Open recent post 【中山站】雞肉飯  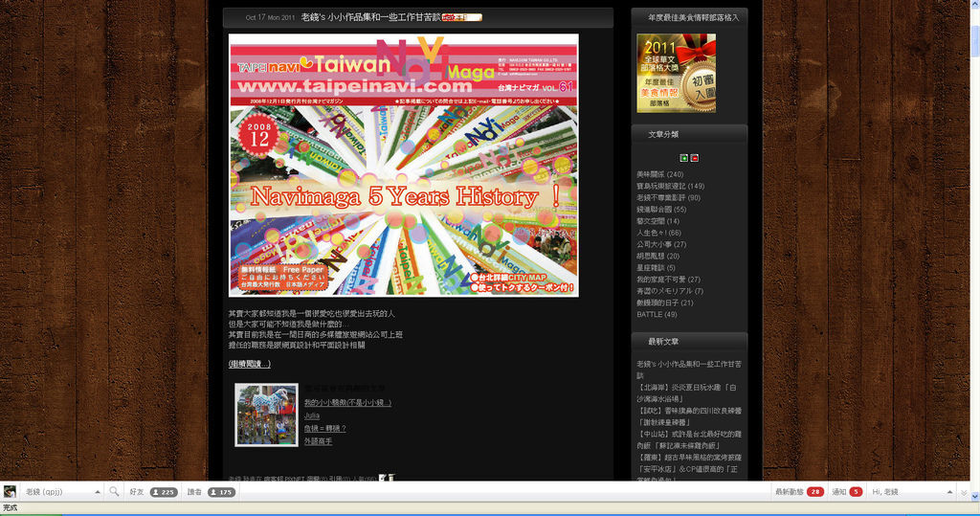click(689, 439)
